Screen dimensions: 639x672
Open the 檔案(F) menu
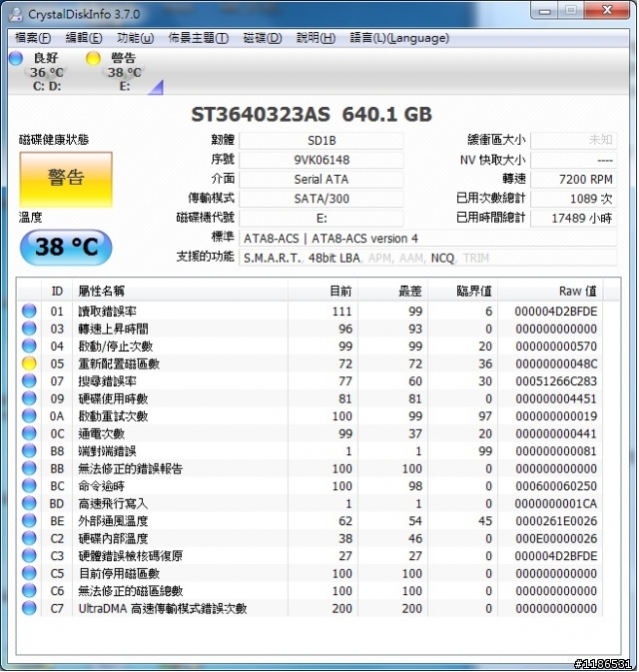[33, 38]
